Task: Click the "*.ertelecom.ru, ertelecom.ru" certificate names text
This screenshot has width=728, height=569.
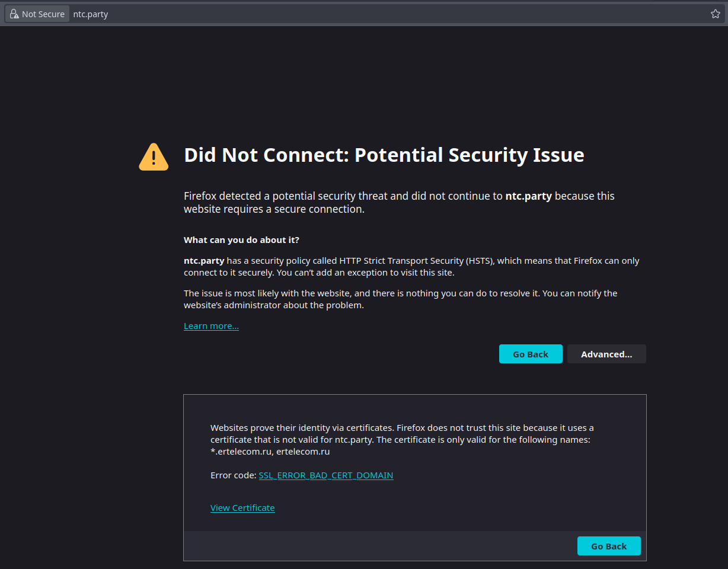Action: tap(270, 452)
